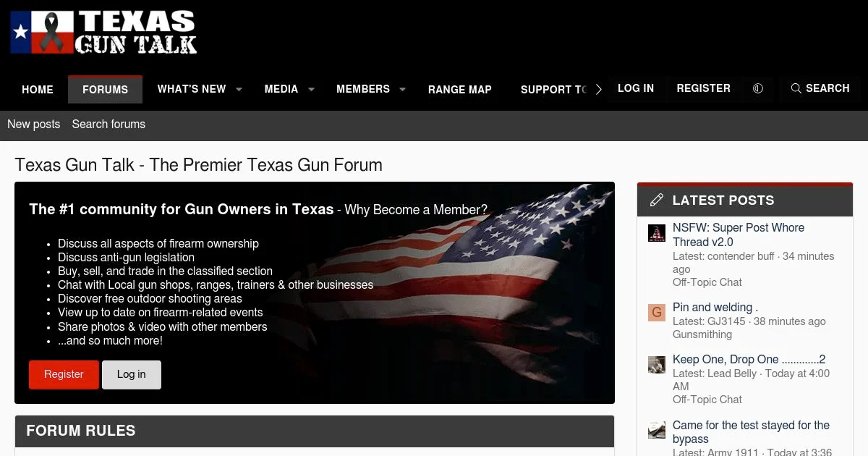Open the Members menu item

[363, 89]
